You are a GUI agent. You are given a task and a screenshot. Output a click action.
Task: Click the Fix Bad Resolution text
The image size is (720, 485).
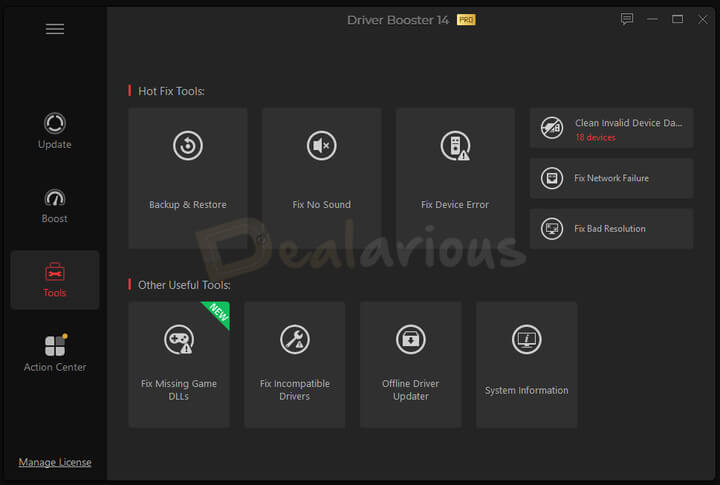[610, 229]
